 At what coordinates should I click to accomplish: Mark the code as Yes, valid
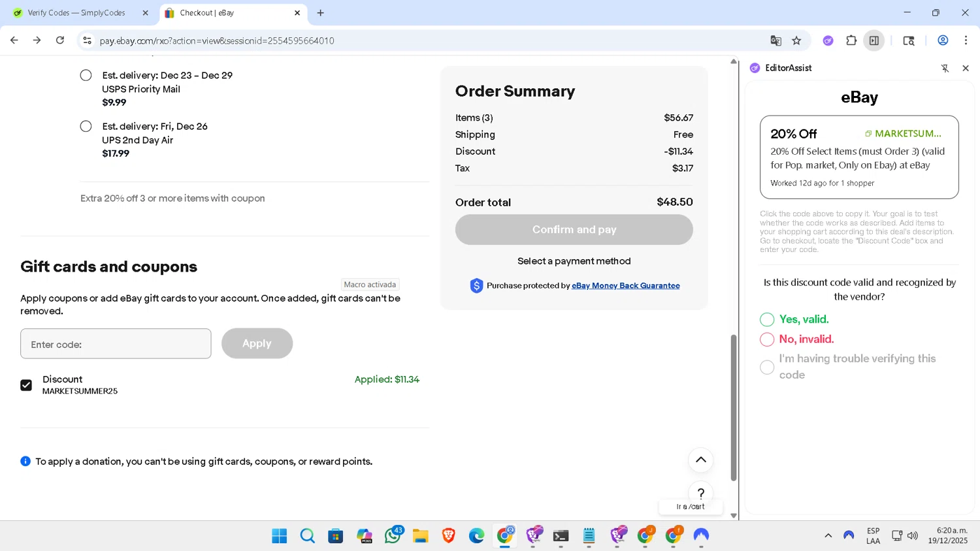767,319
